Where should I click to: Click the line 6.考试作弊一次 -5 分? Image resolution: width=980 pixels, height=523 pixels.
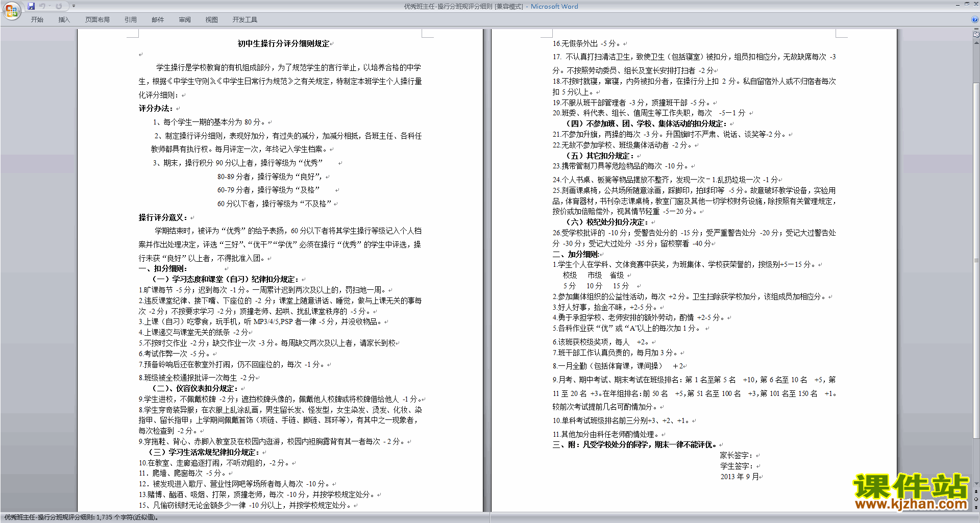tap(175, 354)
